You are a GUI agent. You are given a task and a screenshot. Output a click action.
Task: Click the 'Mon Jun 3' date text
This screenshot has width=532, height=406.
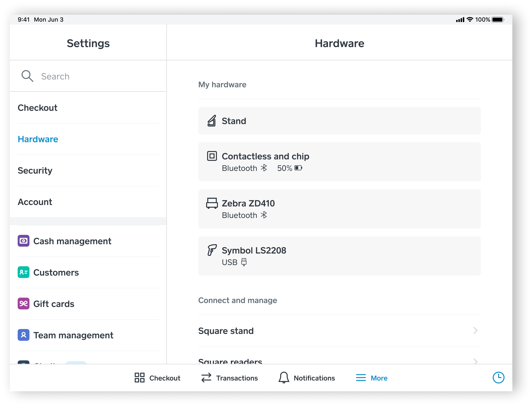pos(49,20)
